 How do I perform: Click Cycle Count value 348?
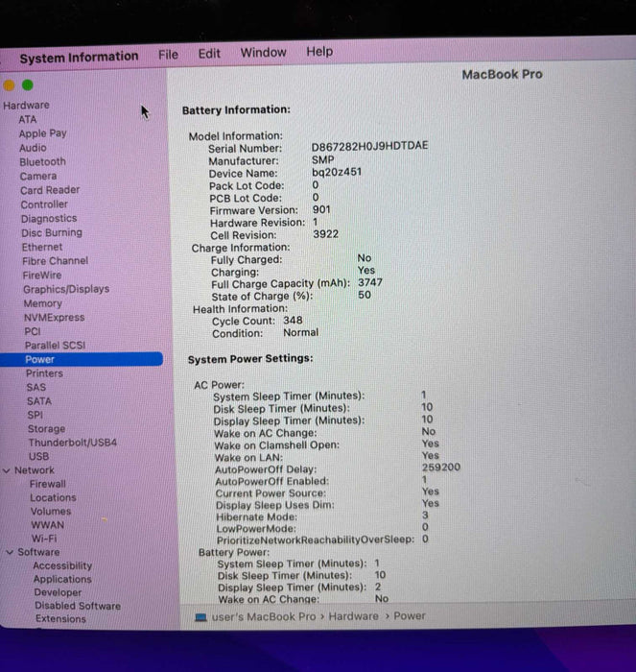pos(293,320)
